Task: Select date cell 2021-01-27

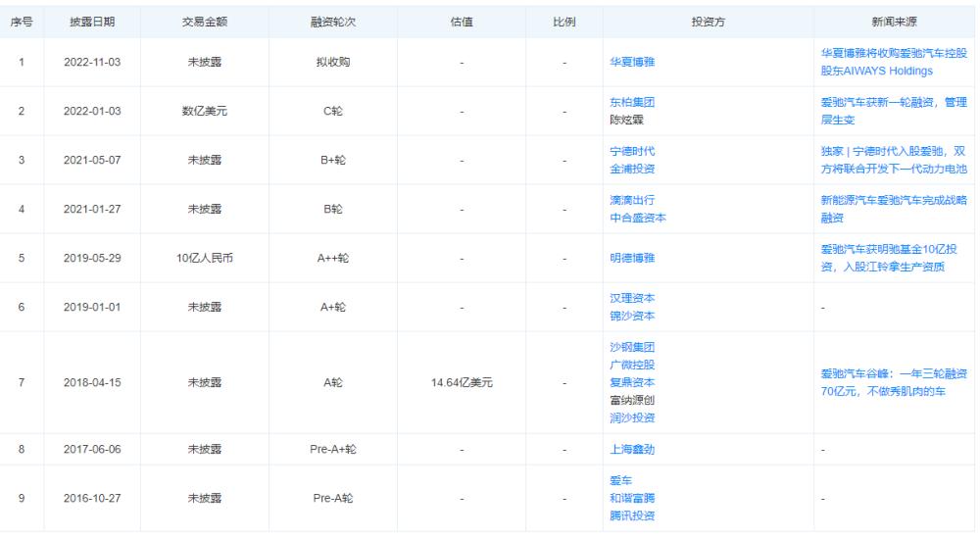Action: (x=92, y=209)
